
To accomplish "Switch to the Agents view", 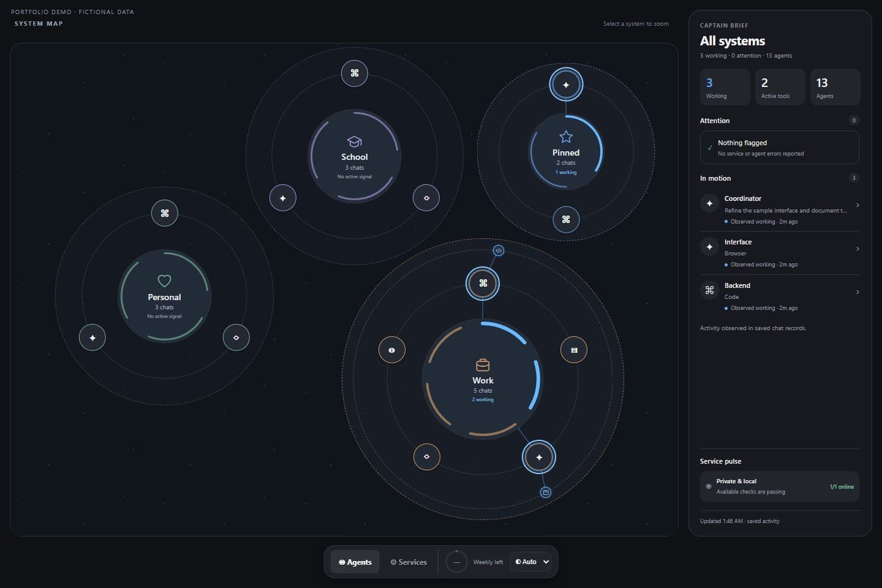I will point(355,562).
